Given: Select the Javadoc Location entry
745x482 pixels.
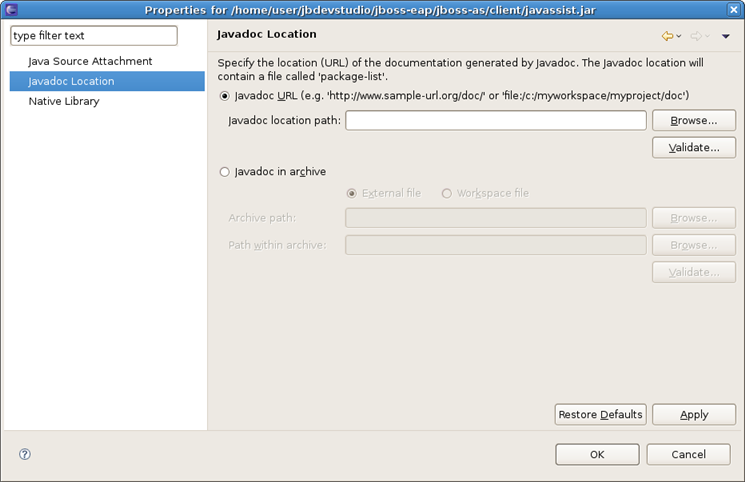Looking at the screenshot, I should tap(71, 81).
